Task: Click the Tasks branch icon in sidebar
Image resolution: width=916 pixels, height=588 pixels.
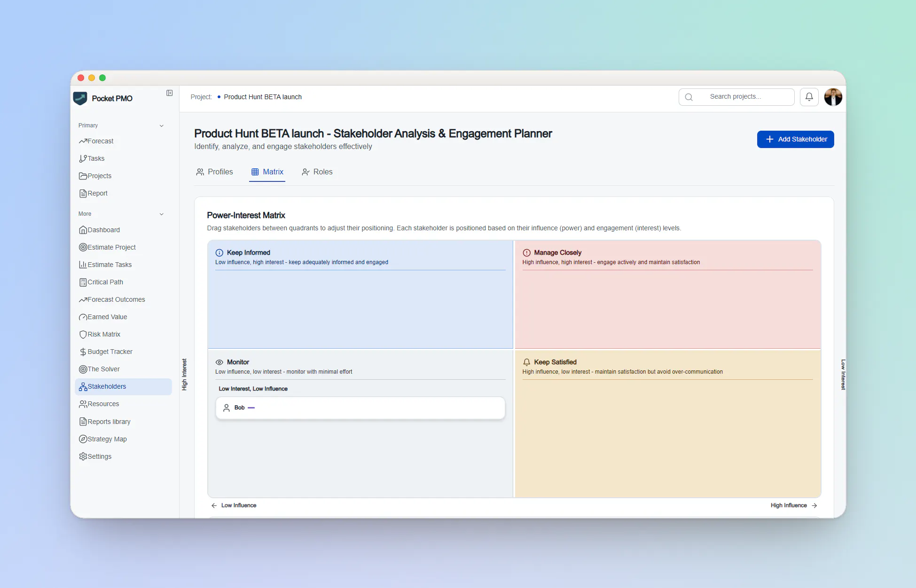Action: (83, 158)
